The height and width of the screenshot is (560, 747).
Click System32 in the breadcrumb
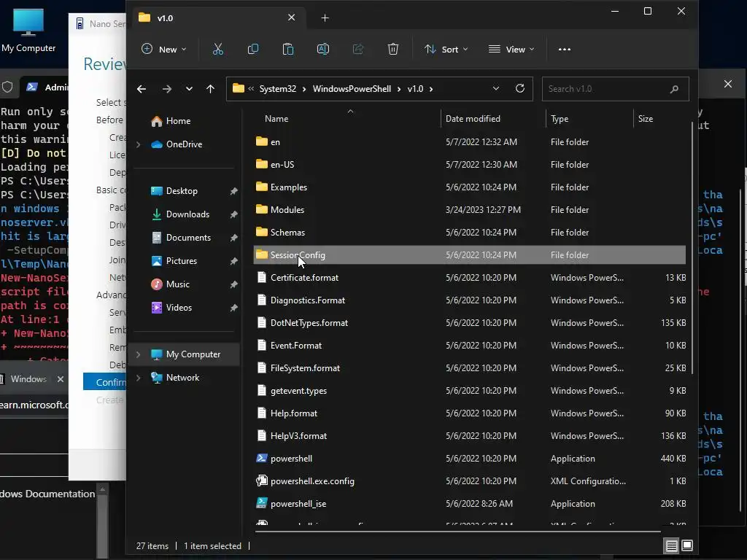click(x=278, y=89)
